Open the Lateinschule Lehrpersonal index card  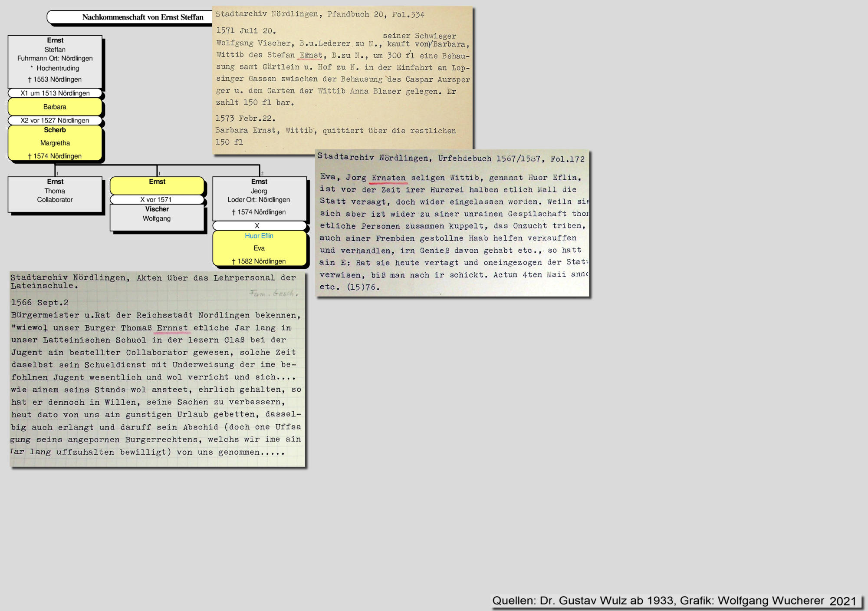click(x=157, y=369)
